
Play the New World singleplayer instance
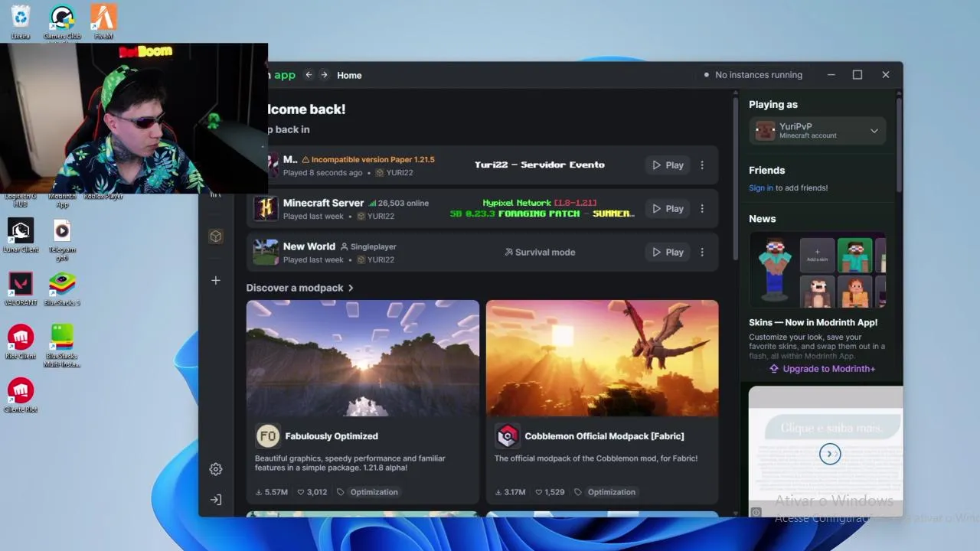[668, 252]
